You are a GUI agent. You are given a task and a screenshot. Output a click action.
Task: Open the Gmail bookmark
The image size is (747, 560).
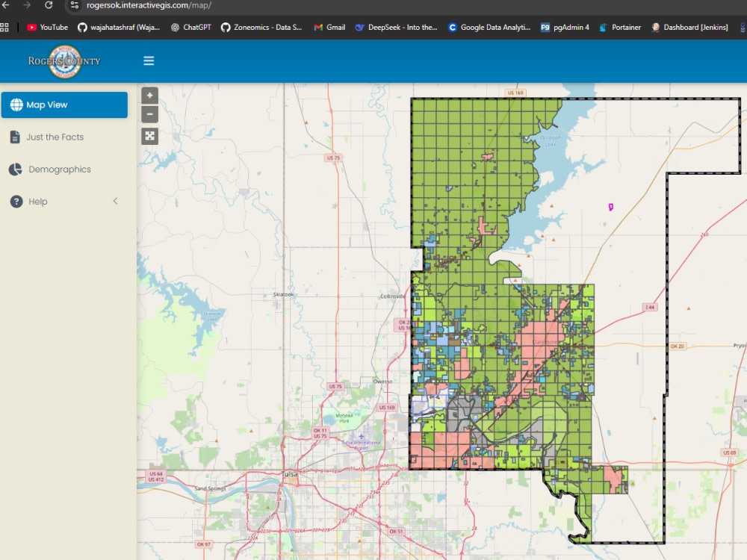pos(329,27)
